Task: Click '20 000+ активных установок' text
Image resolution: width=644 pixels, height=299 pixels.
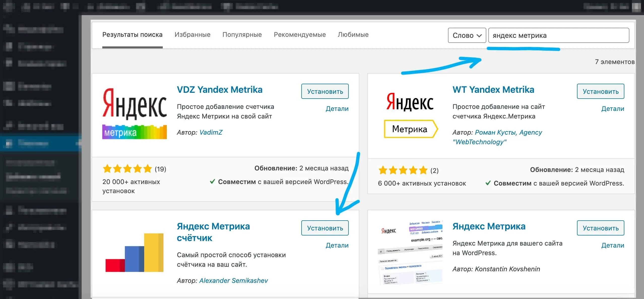Action: [x=131, y=186]
